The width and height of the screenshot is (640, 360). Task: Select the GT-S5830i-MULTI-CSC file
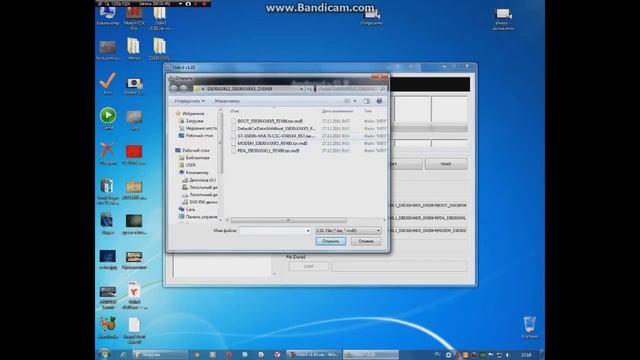pyautogui.click(x=276, y=136)
